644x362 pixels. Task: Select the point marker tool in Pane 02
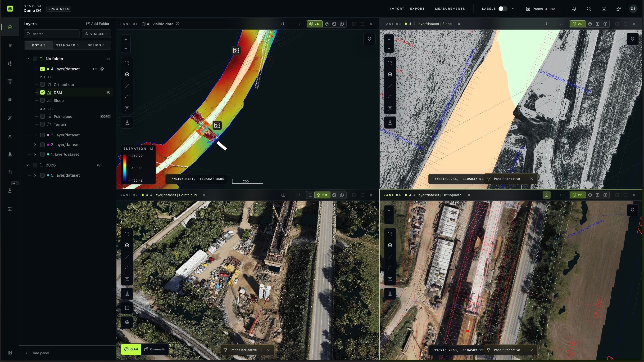(127, 245)
